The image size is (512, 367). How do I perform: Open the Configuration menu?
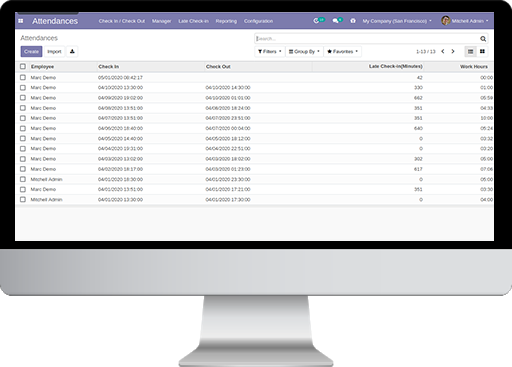click(x=258, y=21)
